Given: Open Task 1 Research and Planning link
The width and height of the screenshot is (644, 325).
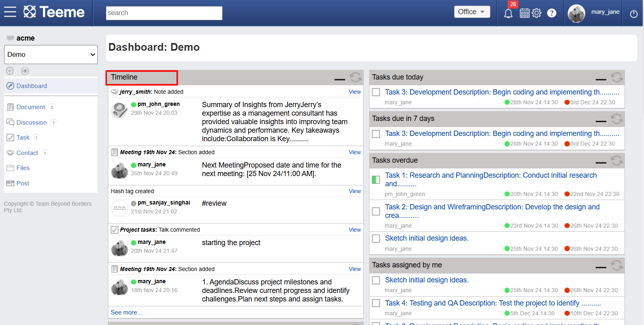Looking at the screenshot, I should (491, 179).
